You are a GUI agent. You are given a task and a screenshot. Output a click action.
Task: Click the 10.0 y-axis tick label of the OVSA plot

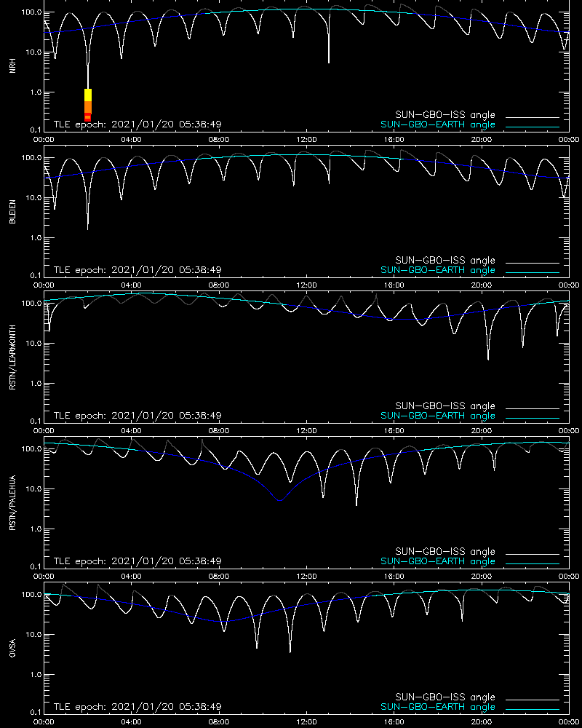coord(33,634)
